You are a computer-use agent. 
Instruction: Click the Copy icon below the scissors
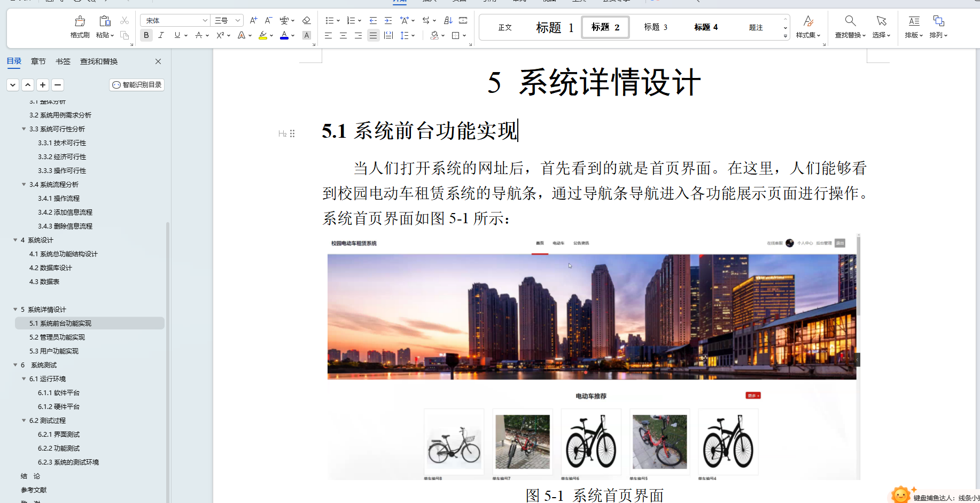(x=125, y=35)
